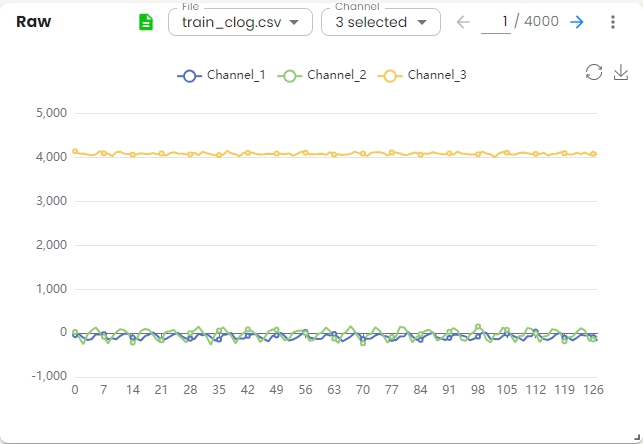
Task: Go to previous sample with left arrow
Action: (x=463, y=22)
